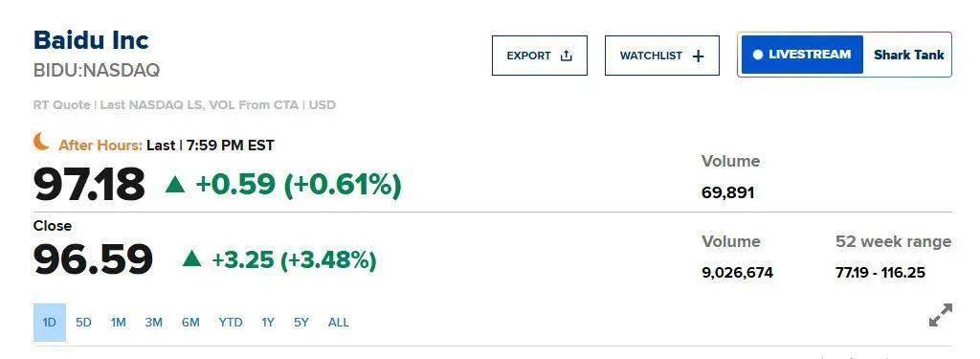Viewport: 980px width, 359px height.
Task: Click the export upload arrow icon
Action: [567, 56]
